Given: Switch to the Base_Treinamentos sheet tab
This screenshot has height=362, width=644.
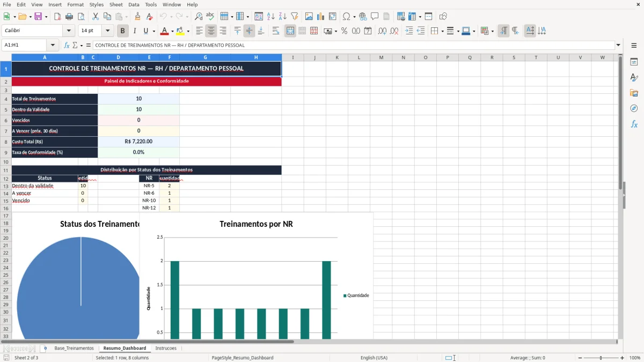Looking at the screenshot, I should coord(74,348).
